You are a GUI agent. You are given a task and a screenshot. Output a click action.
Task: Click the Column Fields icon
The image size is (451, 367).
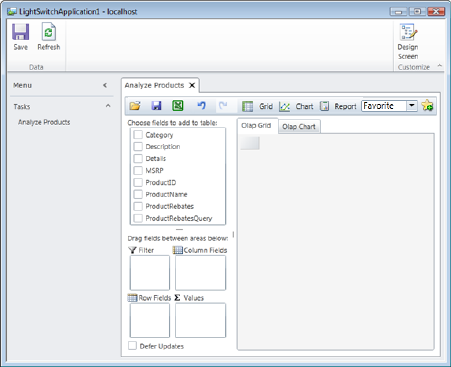pyautogui.click(x=177, y=250)
